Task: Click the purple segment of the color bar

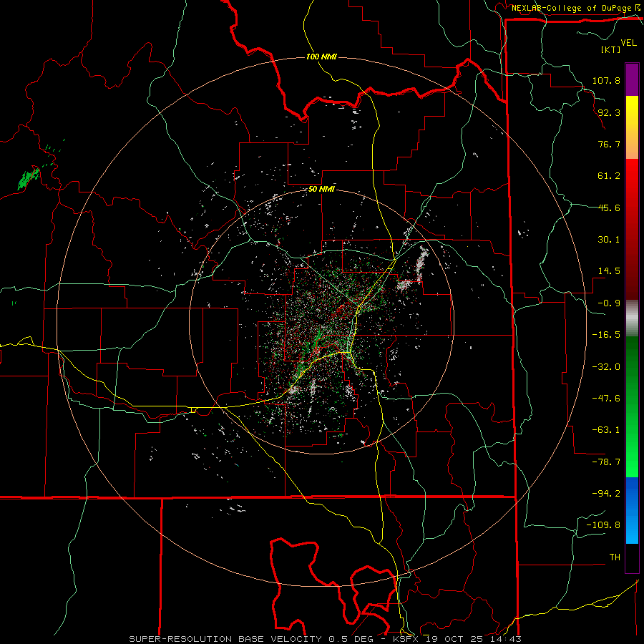Action: pos(632,80)
